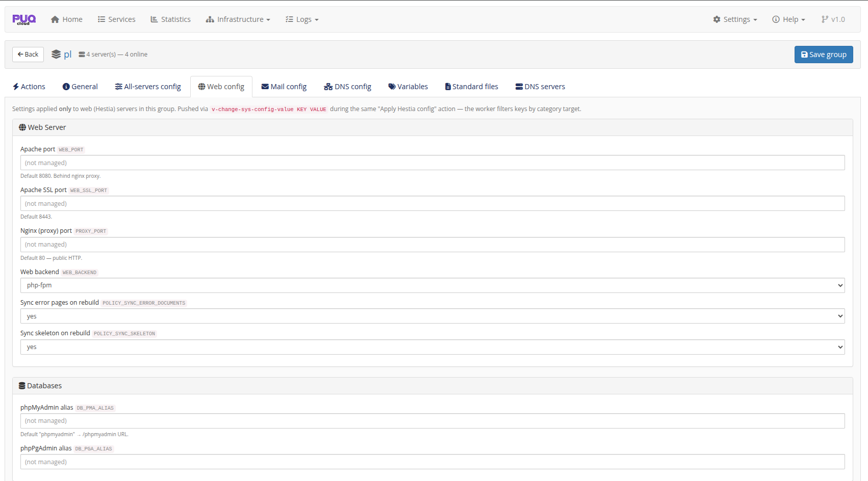Switch to the Variables tab
The width and height of the screenshot is (868, 481).
(408, 87)
